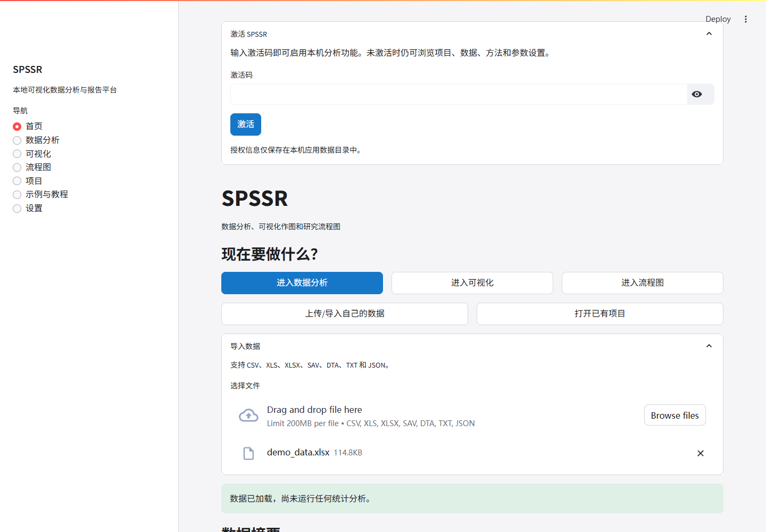Image resolution: width=766 pixels, height=532 pixels.
Task: Select the 流程图 navigation radio
Action: point(17,168)
